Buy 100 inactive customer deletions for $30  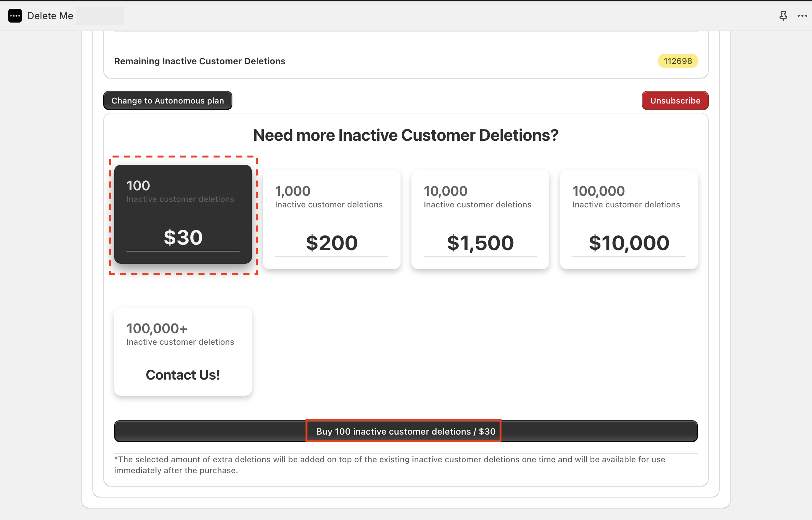coord(406,431)
